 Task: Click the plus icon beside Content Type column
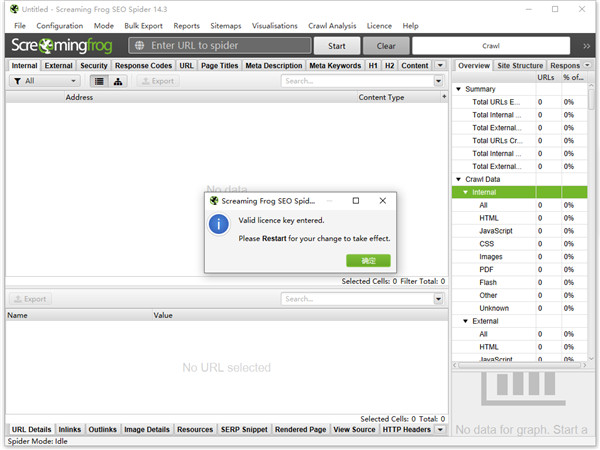click(442, 97)
